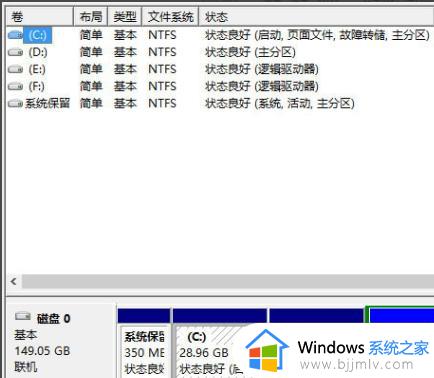Sort by the 类型 column header
Screen dimensions: 434x378
tap(125, 17)
